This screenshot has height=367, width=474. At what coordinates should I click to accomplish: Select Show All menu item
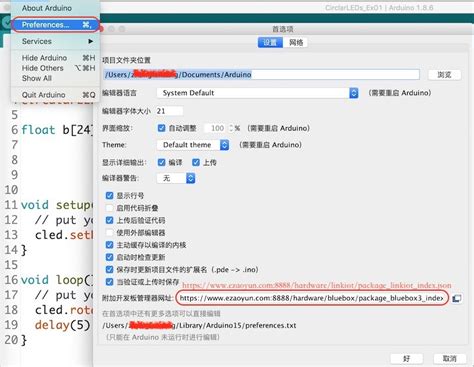[x=37, y=78]
